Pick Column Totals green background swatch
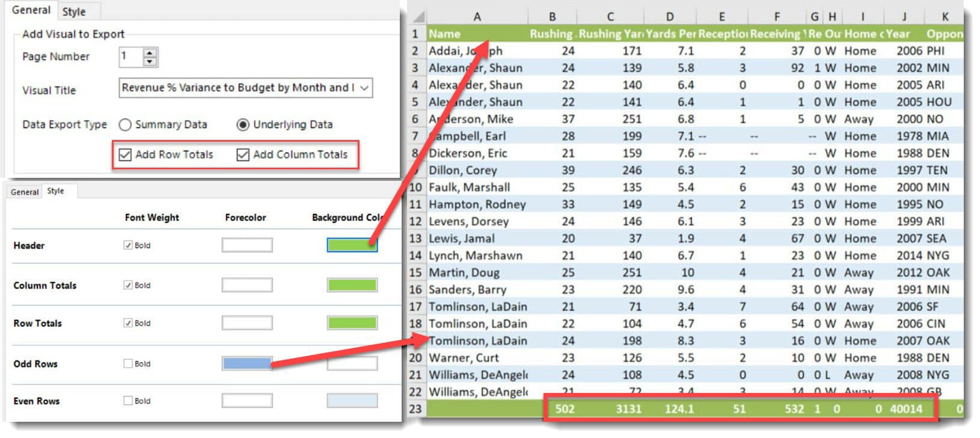 (352, 285)
